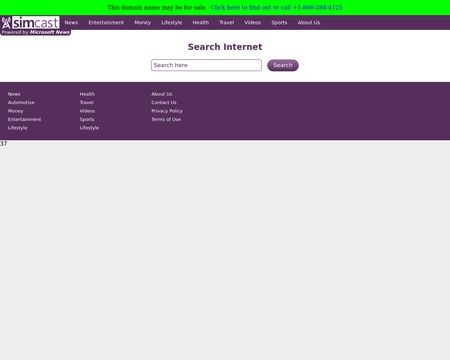Select Sports in the top navigation bar

point(279,23)
